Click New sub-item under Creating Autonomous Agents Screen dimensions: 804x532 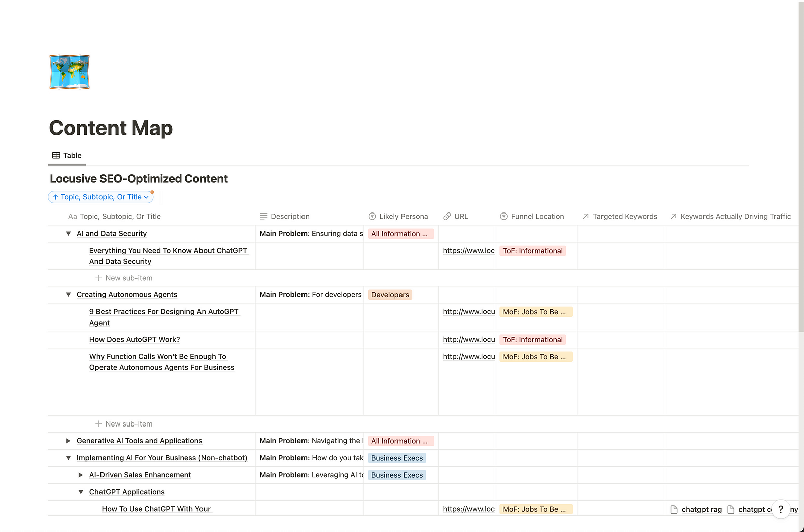[x=124, y=423]
